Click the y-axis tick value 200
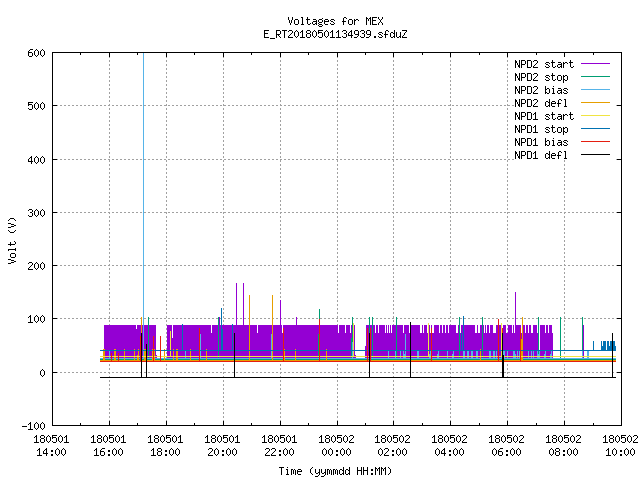This screenshot has height=480, width=640. [x=36, y=266]
